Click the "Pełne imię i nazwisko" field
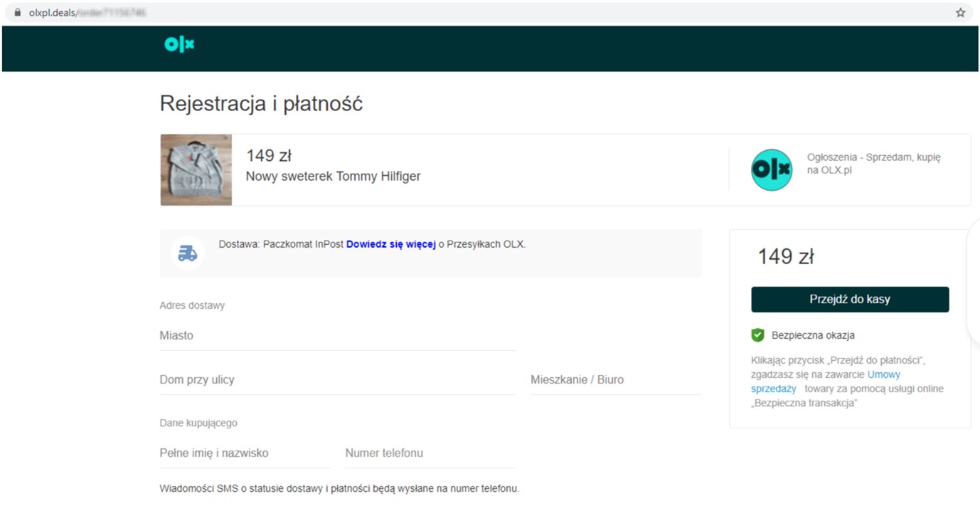Image resolution: width=980 pixels, height=511 pixels. [x=245, y=453]
